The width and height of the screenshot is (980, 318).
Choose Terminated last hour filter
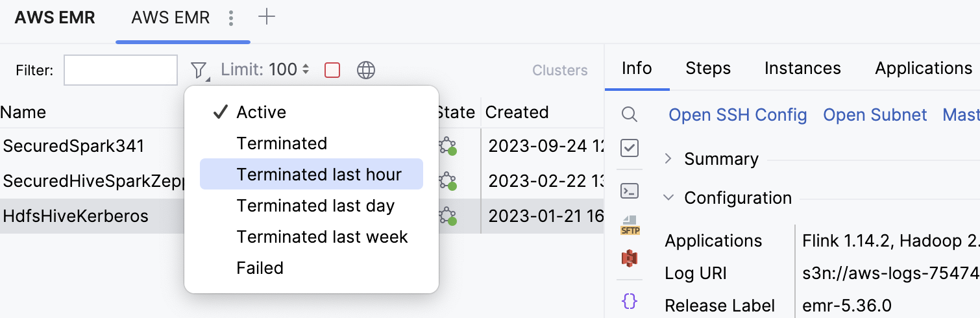tap(319, 175)
